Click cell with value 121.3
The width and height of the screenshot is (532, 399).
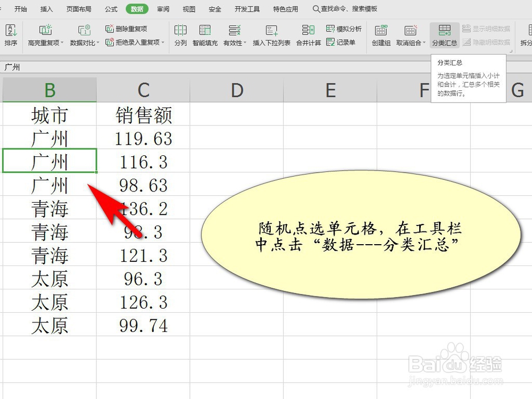[144, 255]
